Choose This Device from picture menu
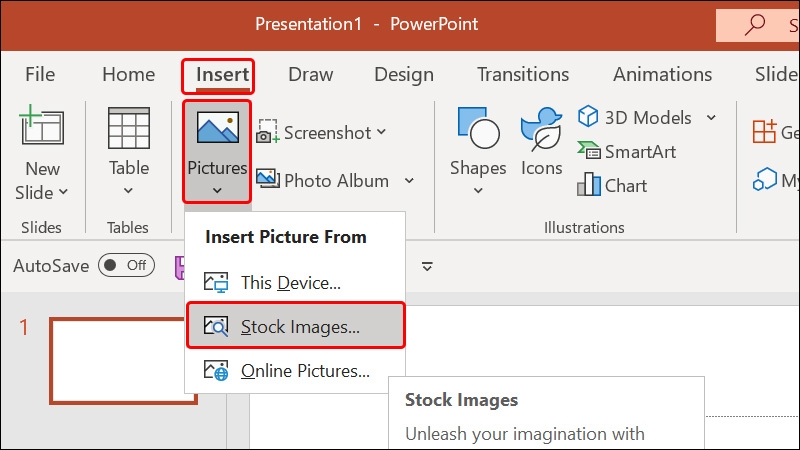 coord(295,283)
